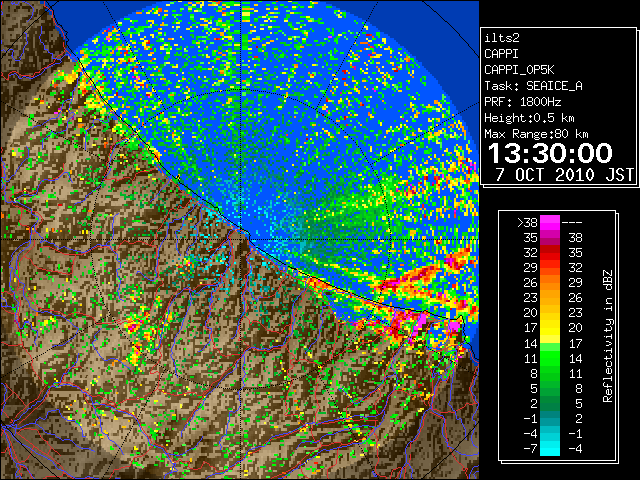
Task: Click the cyan -7 dBZ color swatch
Action: (x=549, y=449)
